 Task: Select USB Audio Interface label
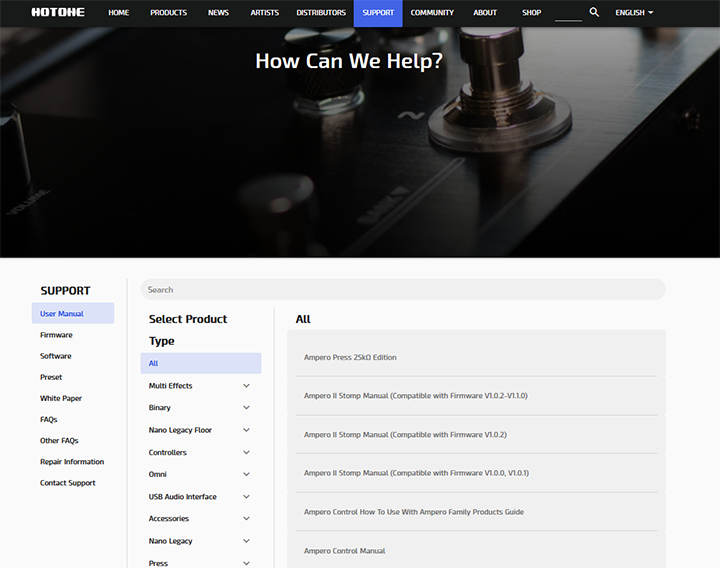(182, 496)
